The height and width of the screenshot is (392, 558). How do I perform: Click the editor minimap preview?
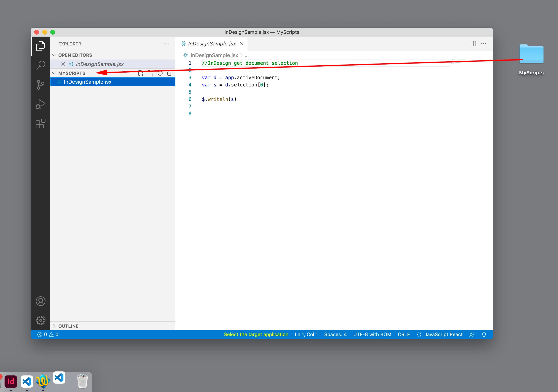pos(458,62)
